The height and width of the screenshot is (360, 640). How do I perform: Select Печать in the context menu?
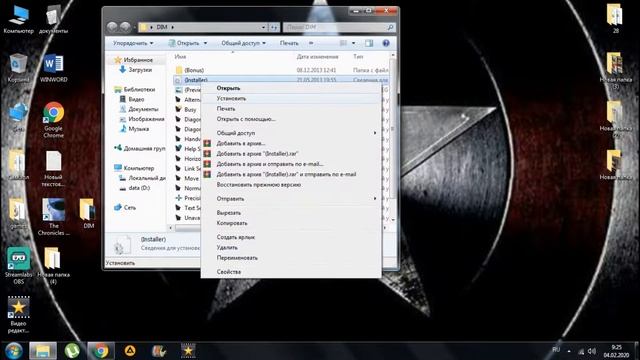(x=291, y=109)
